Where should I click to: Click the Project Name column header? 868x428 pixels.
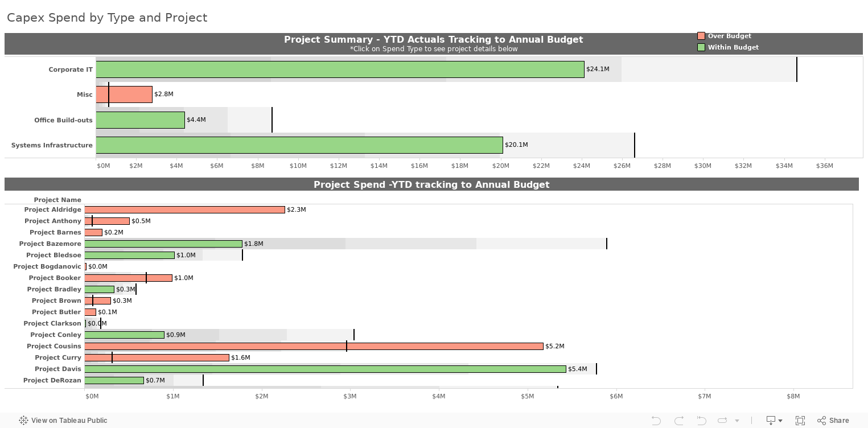pyautogui.click(x=57, y=200)
